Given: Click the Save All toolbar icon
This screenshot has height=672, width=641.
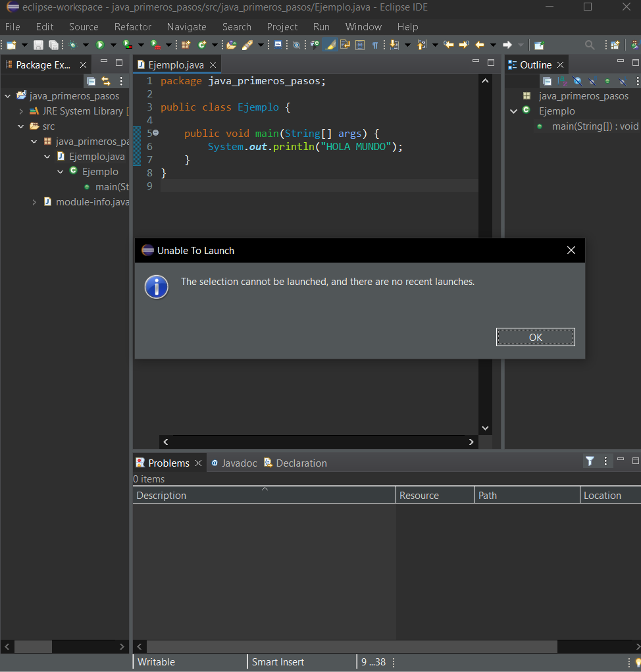Looking at the screenshot, I should (x=53, y=45).
